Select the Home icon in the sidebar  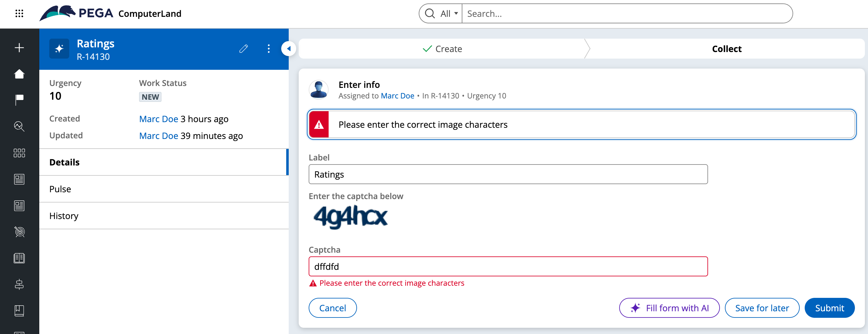(19, 74)
